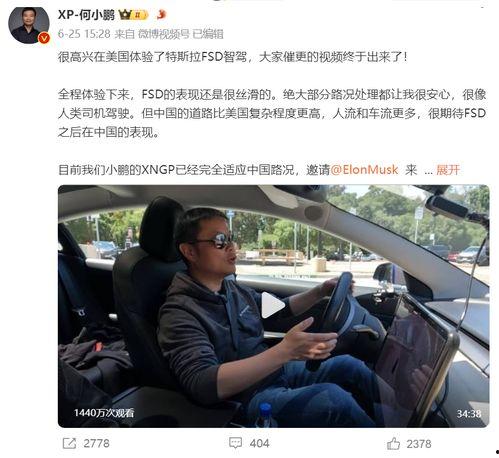Open the video thumbnail of the car interior
The width and height of the screenshot is (499, 458).
(273, 306)
